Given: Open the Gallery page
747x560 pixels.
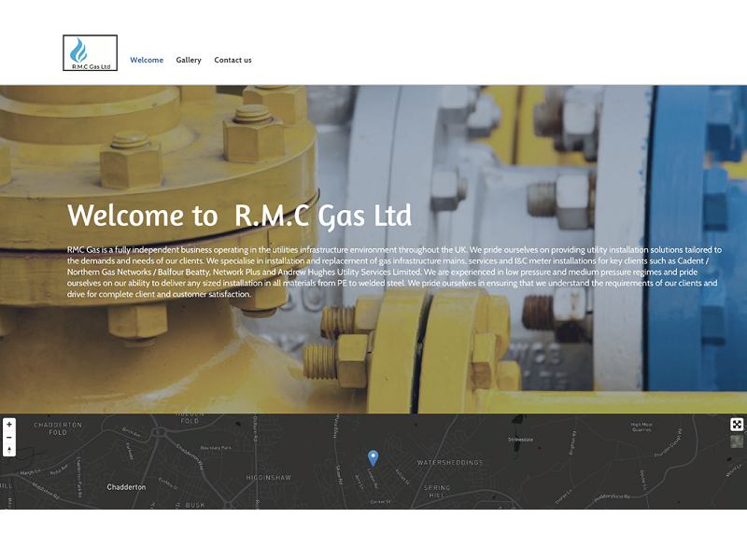Looking at the screenshot, I should coord(189,60).
